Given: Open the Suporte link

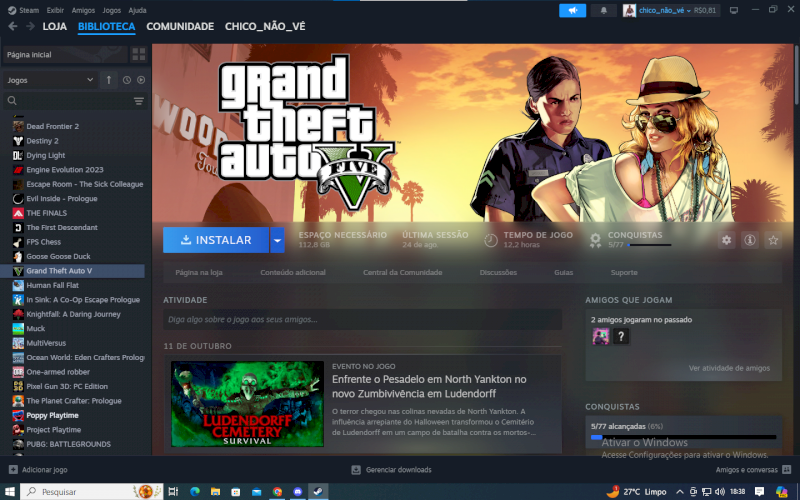Looking at the screenshot, I should tap(624, 272).
